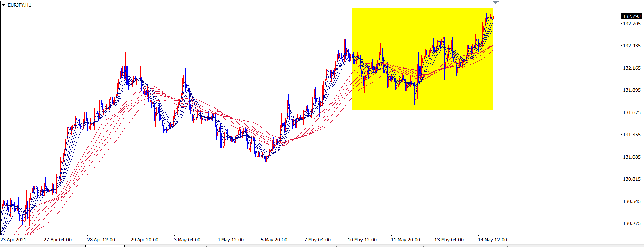Click the black 132.793 current price tag
The width and height of the screenshot is (644, 247).
coord(631,16)
